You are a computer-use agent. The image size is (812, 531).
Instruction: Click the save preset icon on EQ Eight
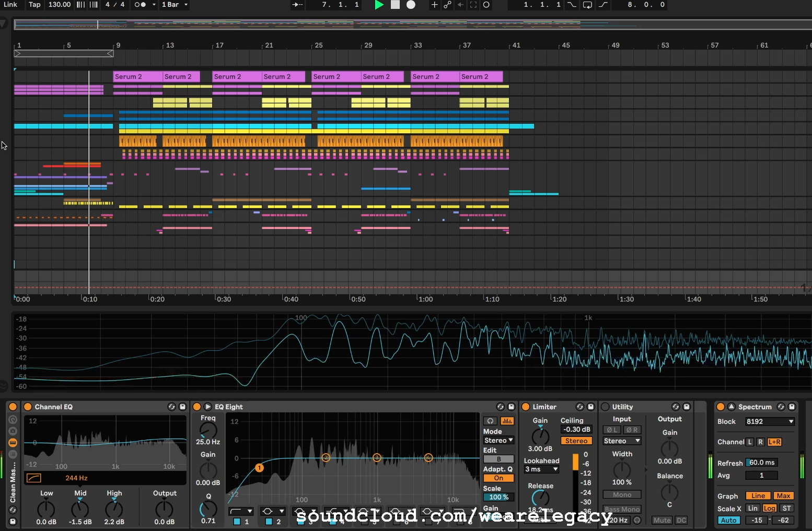511,407
